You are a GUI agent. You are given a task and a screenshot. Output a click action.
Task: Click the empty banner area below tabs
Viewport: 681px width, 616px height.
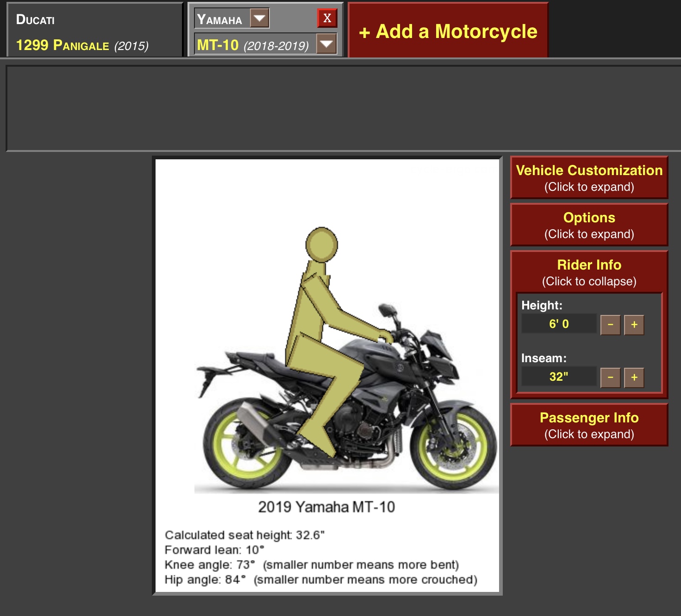[343, 108]
